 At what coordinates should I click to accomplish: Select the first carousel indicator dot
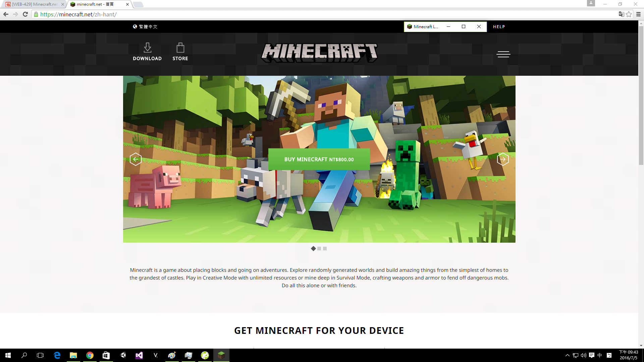click(x=313, y=248)
